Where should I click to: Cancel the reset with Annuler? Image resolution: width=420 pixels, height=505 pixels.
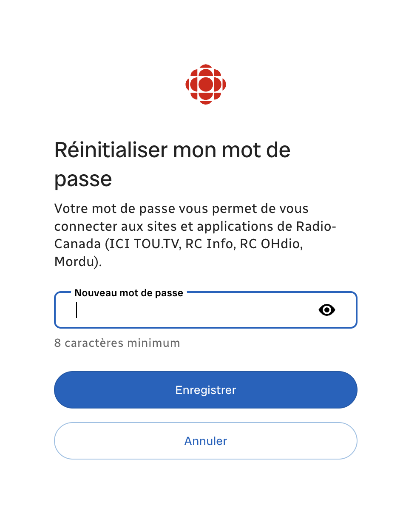[x=205, y=441]
